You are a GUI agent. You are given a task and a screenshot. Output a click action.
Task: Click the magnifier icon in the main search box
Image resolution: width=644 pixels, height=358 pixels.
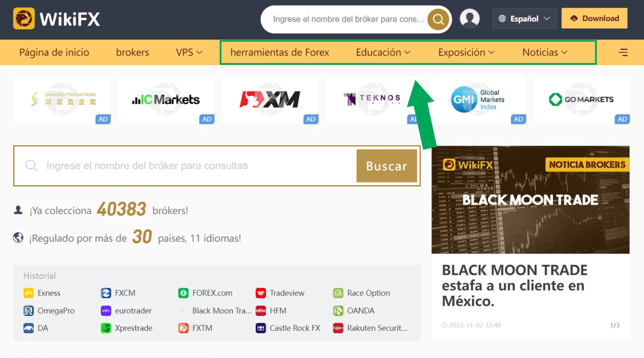coord(31,165)
